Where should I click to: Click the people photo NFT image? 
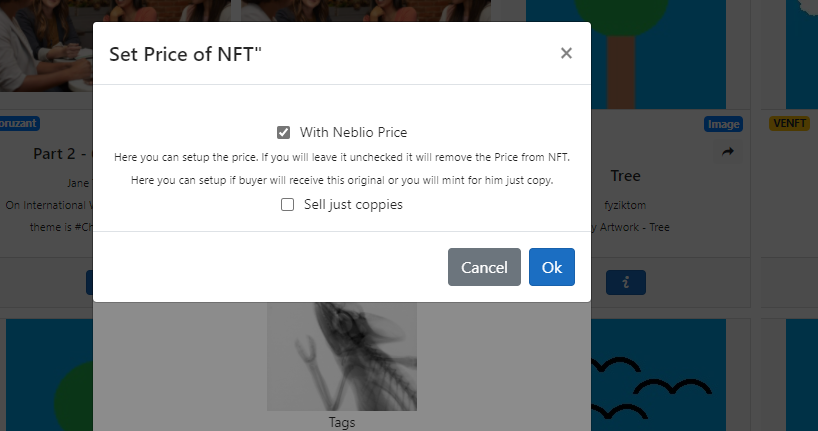click(46, 46)
